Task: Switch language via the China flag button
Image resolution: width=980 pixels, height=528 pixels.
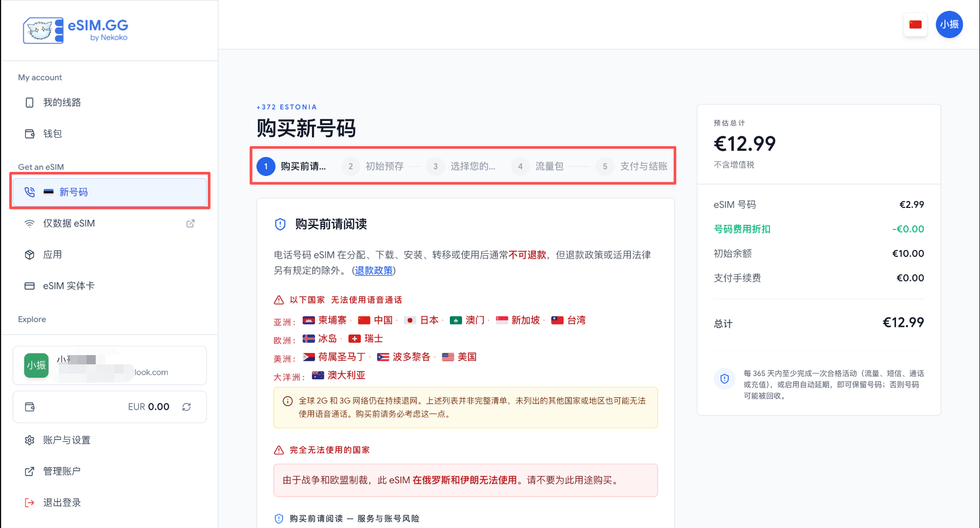Action: point(915,25)
